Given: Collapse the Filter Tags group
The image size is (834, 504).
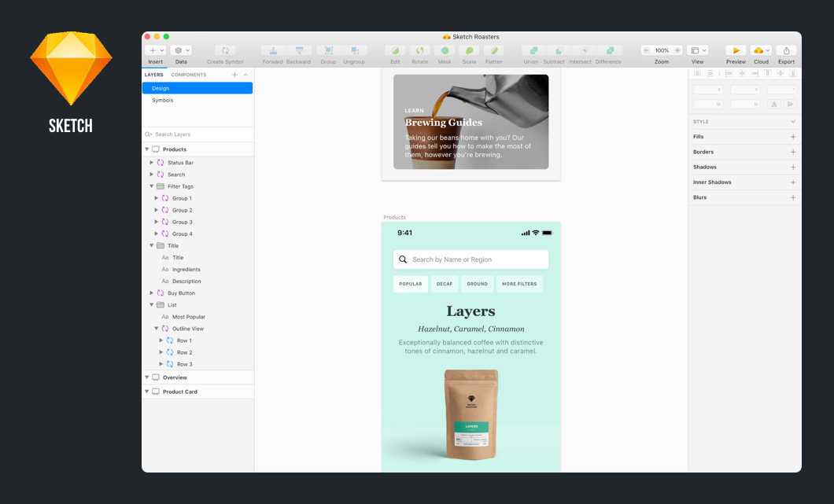Looking at the screenshot, I should click(152, 186).
